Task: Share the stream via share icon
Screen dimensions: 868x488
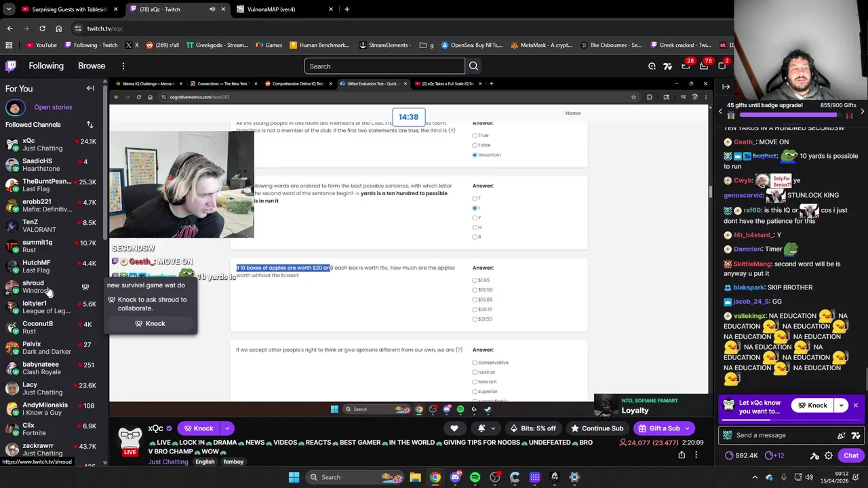Action: [x=682, y=455]
